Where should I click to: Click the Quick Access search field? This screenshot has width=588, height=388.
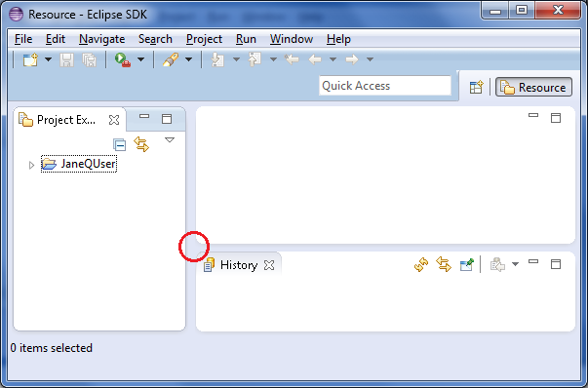(x=385, y=86)
